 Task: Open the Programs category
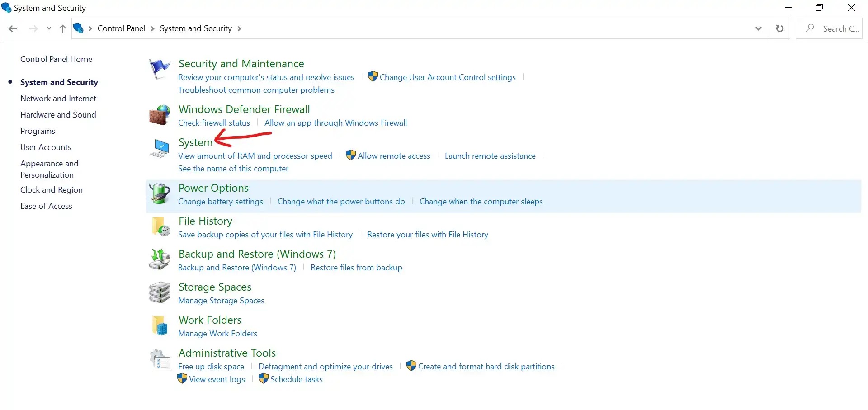click(x=38, y=131)
